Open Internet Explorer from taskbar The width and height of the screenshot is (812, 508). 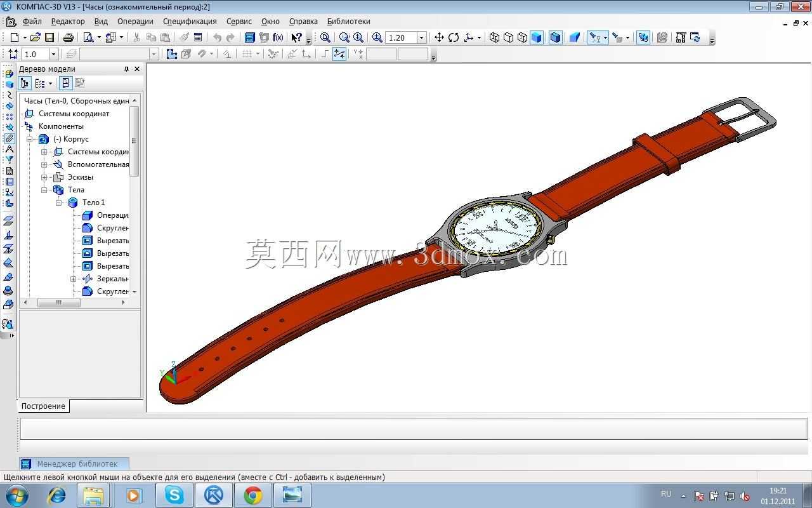(x=57, y=495)
